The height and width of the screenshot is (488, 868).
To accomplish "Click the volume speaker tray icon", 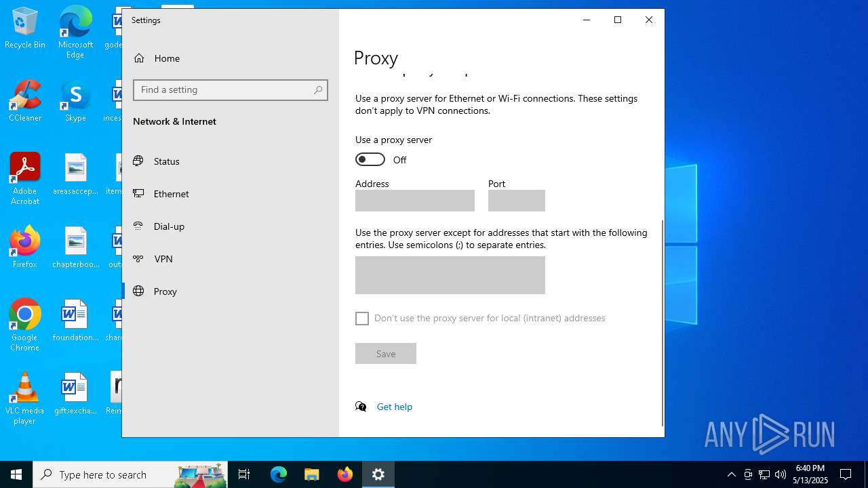I will pyautogui.click(x=781, y=474).
